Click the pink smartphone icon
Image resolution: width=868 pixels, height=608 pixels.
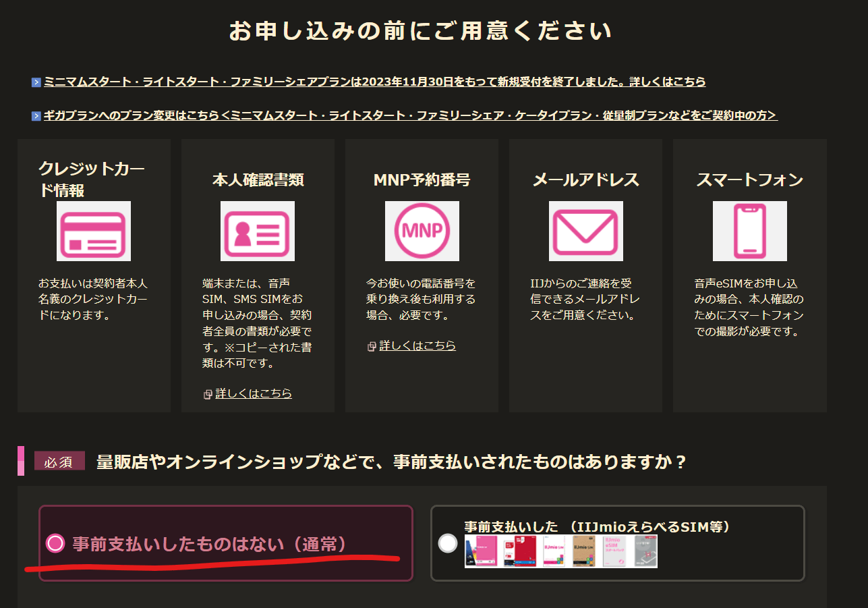pos(749,231)
